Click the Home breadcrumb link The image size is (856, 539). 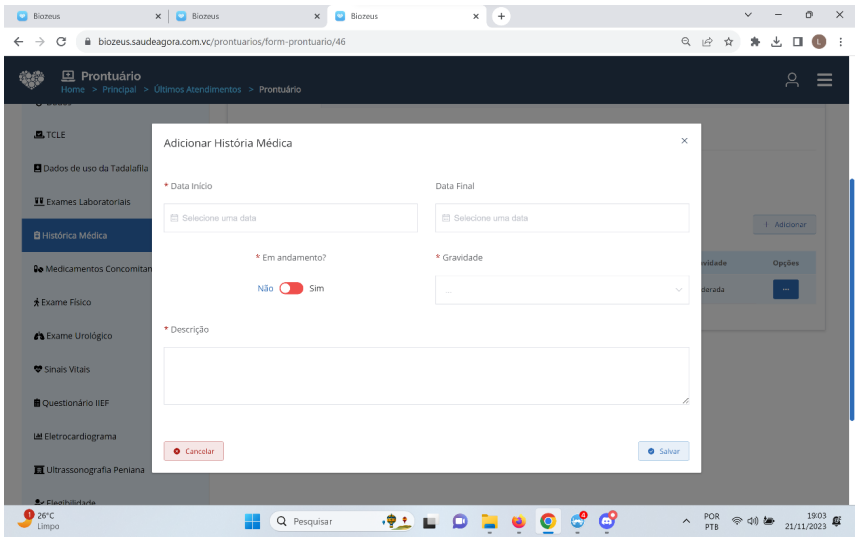click(73, 90)
